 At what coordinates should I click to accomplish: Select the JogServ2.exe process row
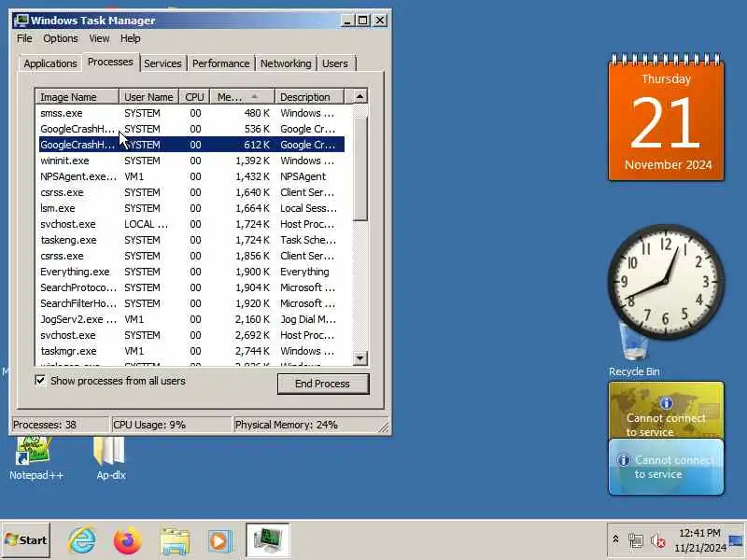click(191, 319)
